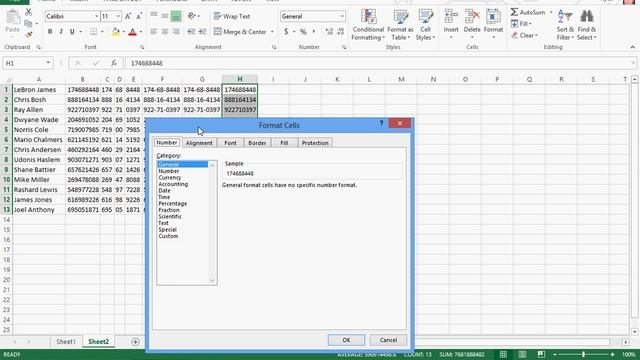Viewport: 640px width, 360px height.
Task: Switch to Fill tab in Format Cells
Action: pos(284,143)
